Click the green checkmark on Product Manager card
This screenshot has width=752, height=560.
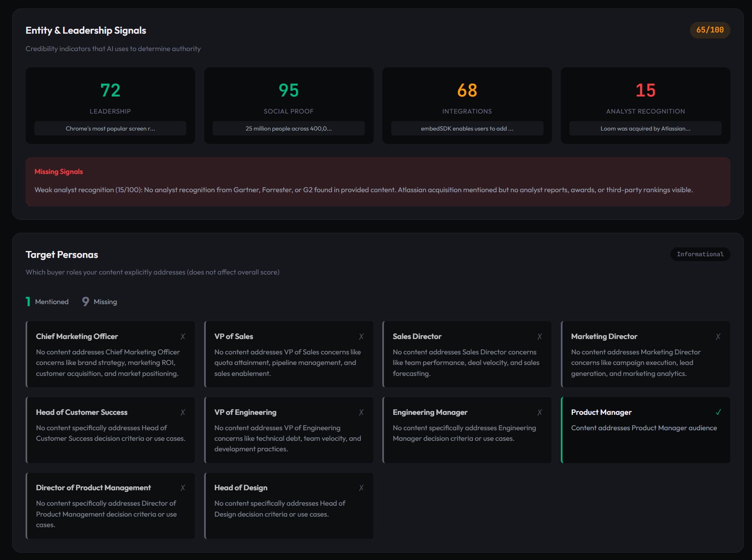click(718, 412)
